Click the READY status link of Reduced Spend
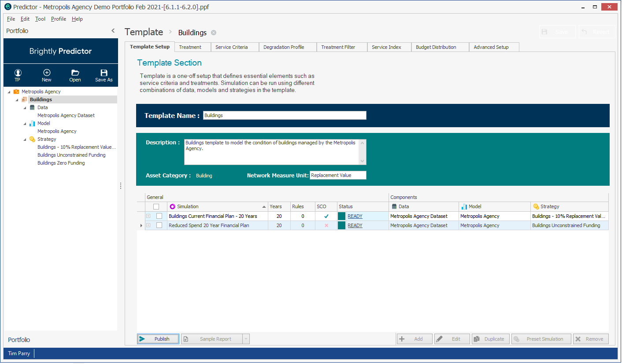 click(x=355, y=225)
